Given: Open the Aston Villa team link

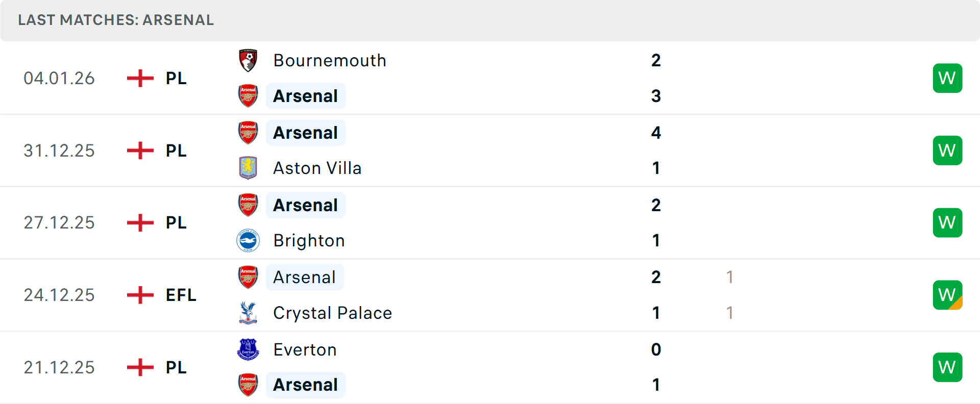Looking at the screenshot, I should click(317, 168).
